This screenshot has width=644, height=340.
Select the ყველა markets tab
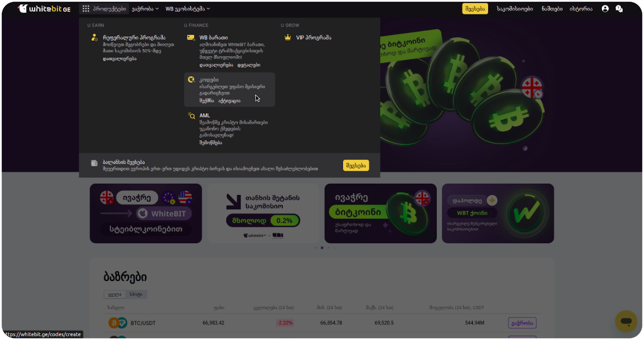(x=115, y=294)
